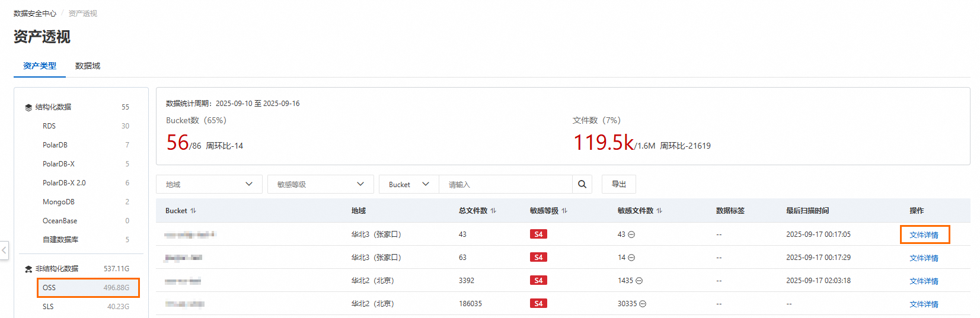Click scan time 2025-09-17 00:17:05
This screenshot has width=980, height=318.
(818, 235)
